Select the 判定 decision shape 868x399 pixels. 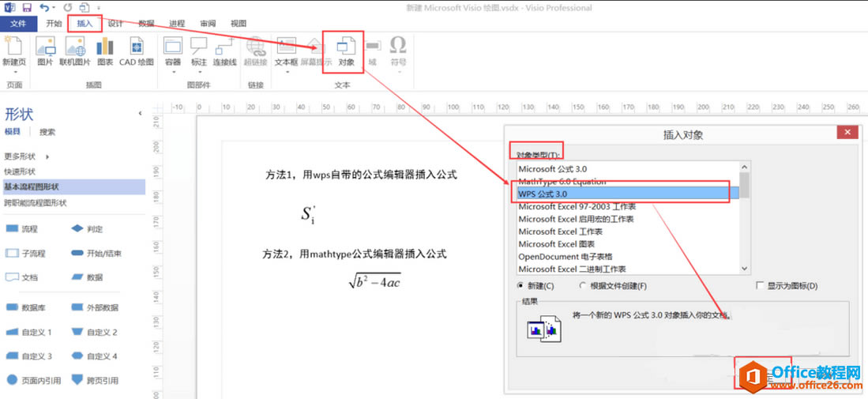[87, 228]
